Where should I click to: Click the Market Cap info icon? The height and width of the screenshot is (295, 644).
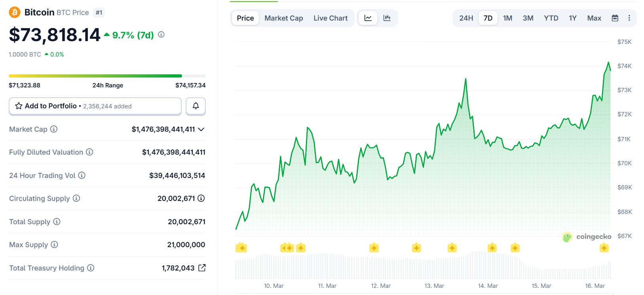54,129
